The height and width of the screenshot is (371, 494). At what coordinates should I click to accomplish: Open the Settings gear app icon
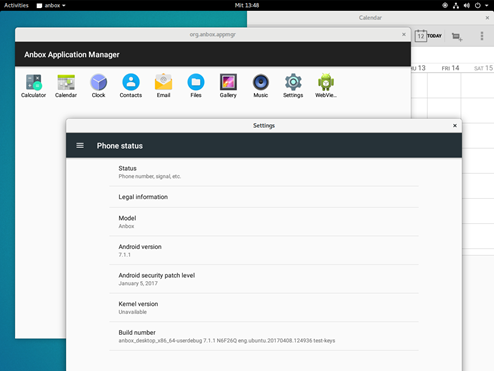pyautogui.click(x=293, y=86)
